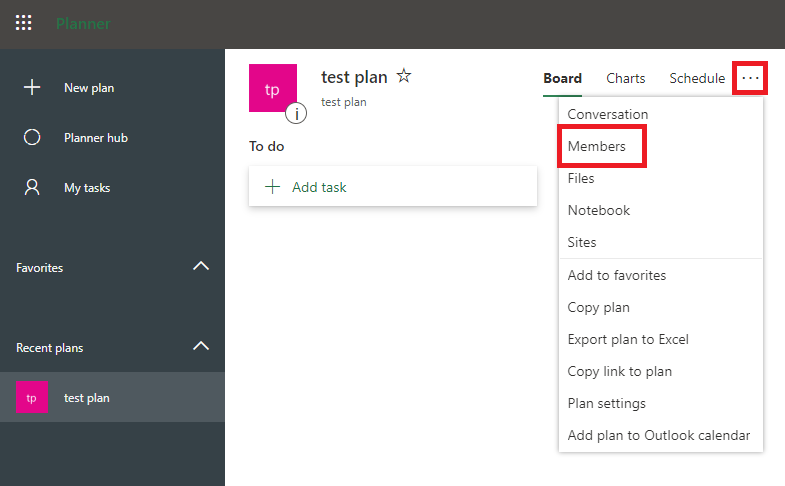Click the three-dot more options button
The height and width of the screenshot is (486, 785).
(x=750, y=78)
